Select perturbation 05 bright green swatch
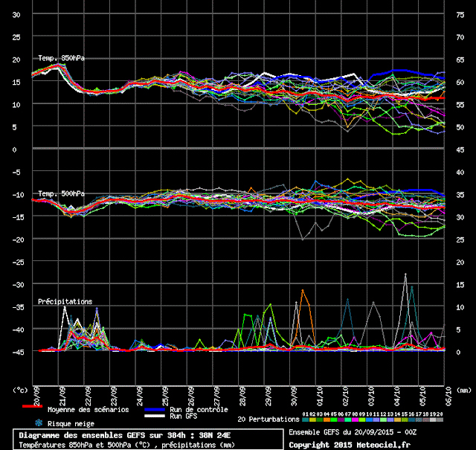The height and width of the screenshot is (450, 476). (x=334, y=420)
